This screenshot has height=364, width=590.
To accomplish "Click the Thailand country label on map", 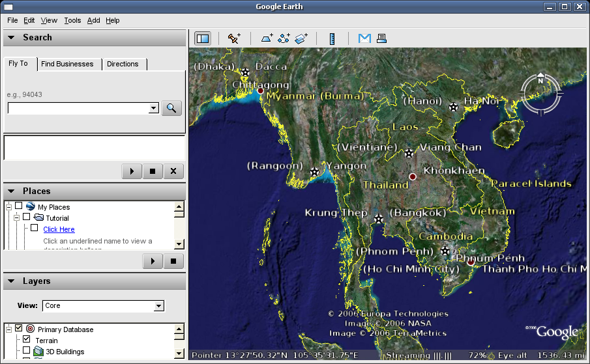I will [x=386, y=185].
